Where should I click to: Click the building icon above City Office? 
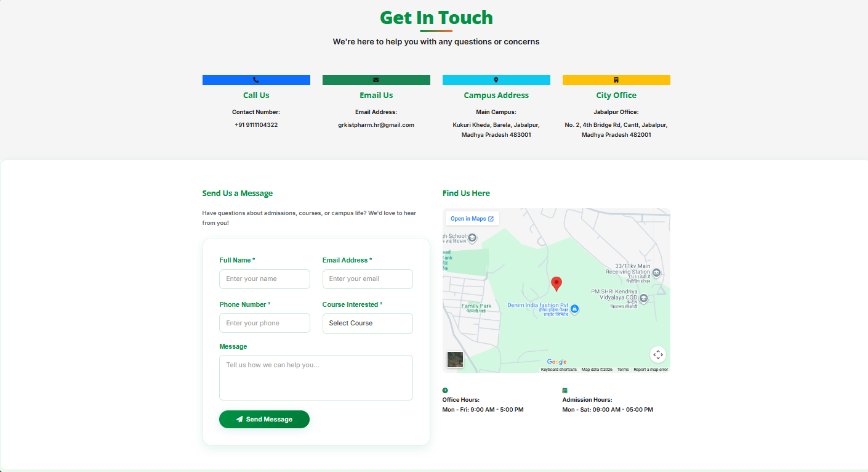616,79
